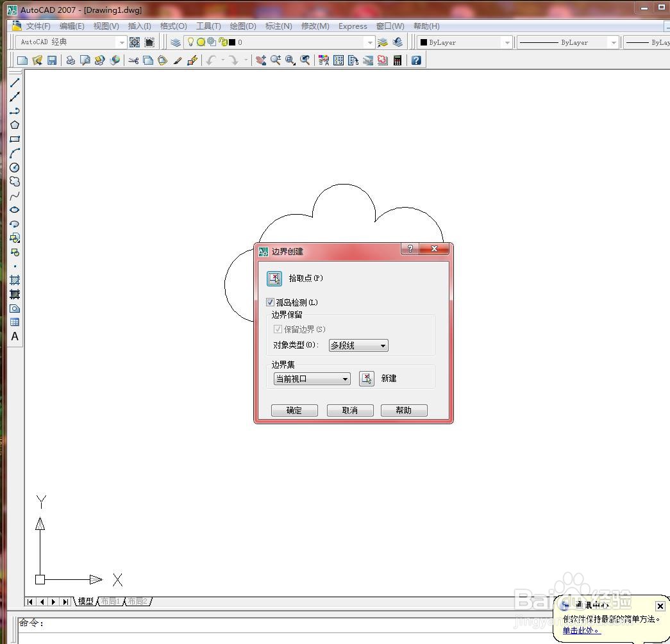Screen dimensions: 670x644
Task: Switch to the 模型 tab
Action: pyautogui.click(x=85, y=601)
